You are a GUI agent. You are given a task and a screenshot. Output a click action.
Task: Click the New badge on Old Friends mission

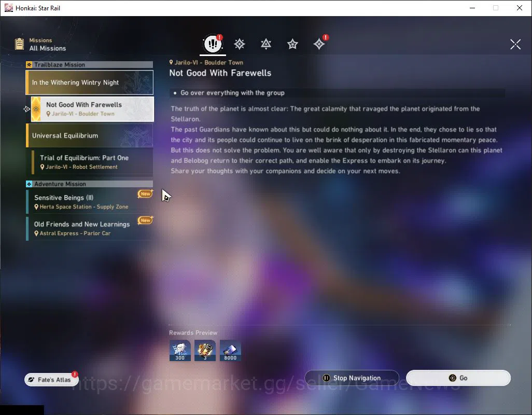click(x=145, y=220)
